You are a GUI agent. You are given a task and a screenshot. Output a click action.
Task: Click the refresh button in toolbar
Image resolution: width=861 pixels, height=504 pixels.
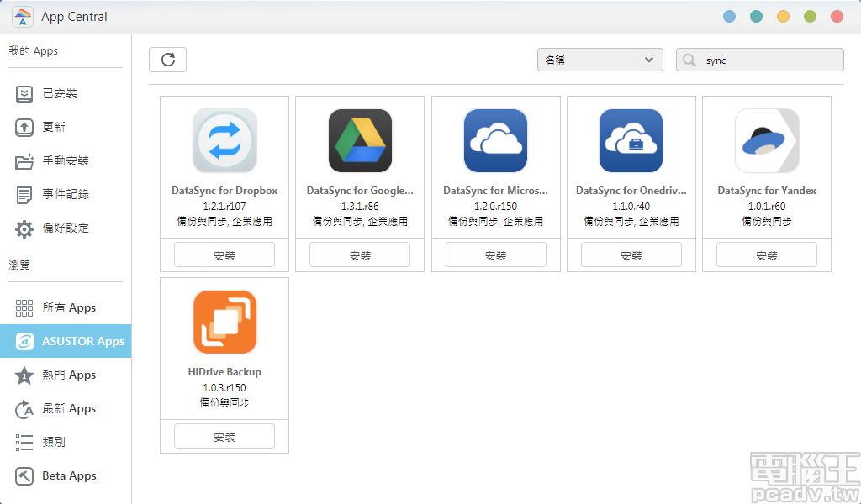168,60
